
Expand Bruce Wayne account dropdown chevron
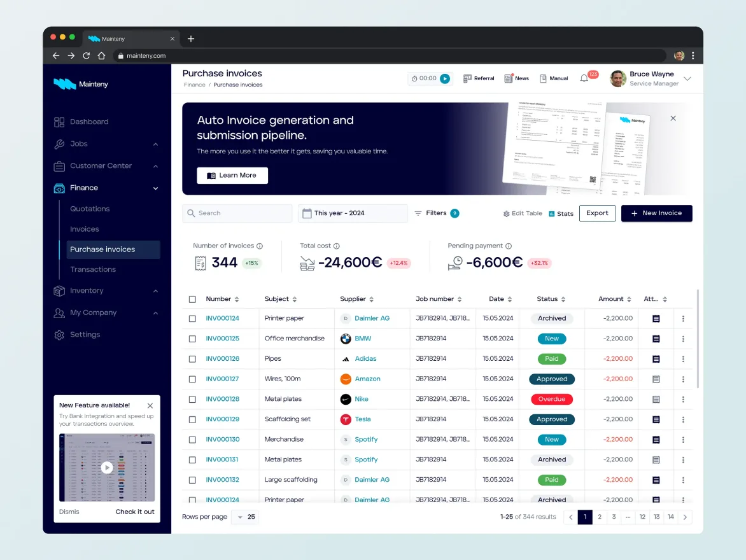[x=687, y=78]
